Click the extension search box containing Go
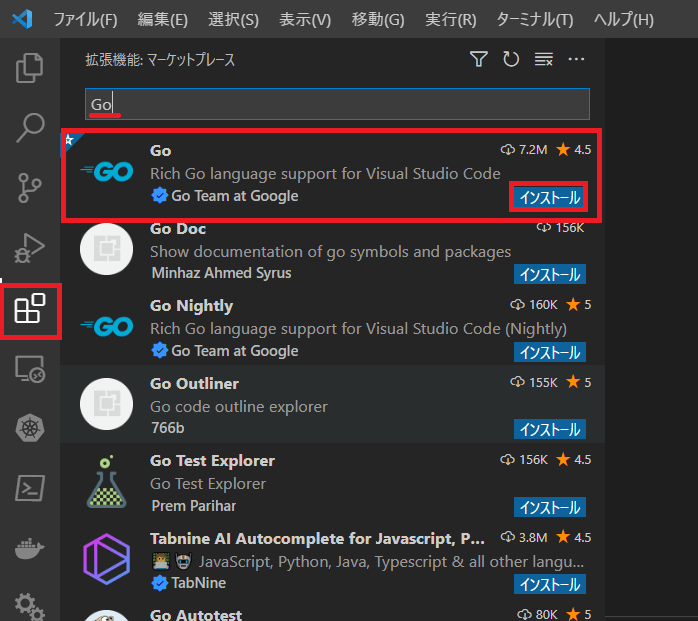Screen dimensions: 698x621 click(337, 104)
